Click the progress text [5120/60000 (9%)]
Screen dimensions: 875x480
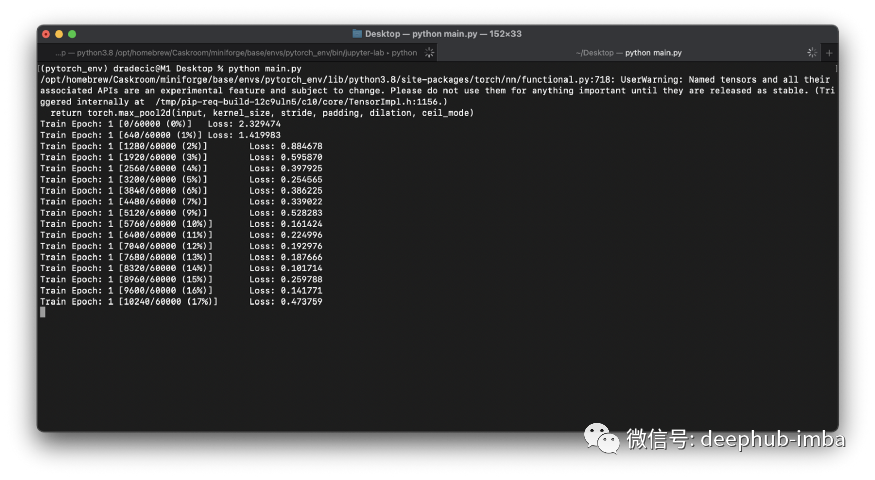pyautogui.click(x=163, y=213)
